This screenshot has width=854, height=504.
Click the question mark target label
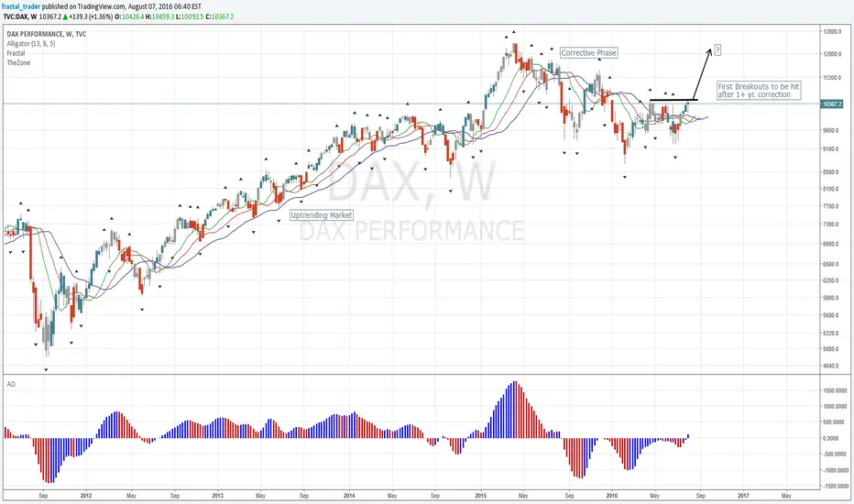click(717, 50)
